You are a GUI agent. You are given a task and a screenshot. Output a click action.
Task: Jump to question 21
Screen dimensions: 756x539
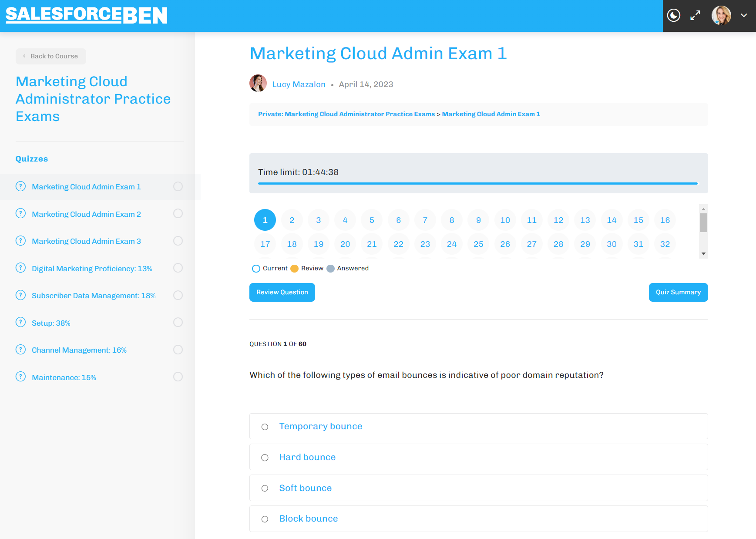click(x=372, y=244)
